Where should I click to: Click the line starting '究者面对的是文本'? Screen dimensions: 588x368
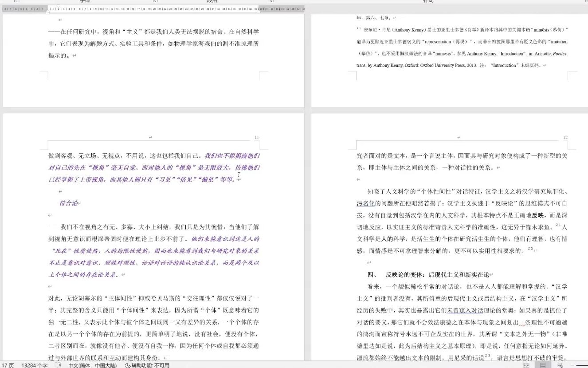tap(462, 156)
